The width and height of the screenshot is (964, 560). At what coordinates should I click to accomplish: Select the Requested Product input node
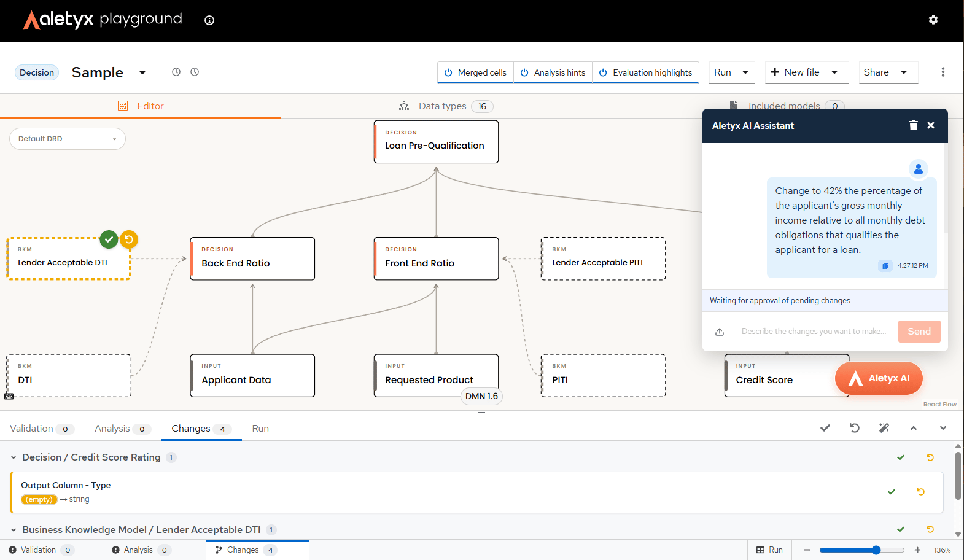pyautogui.click(x=436, y=376)
